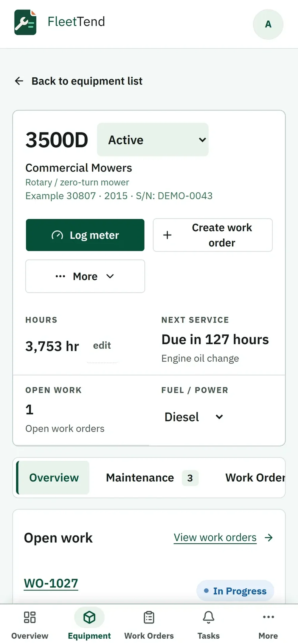Click the Create work order button

coord(213,235)
